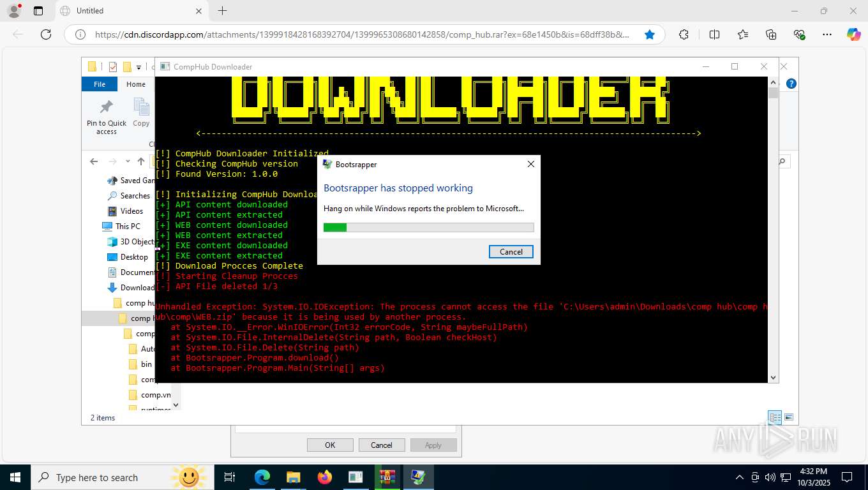The width and height of the screenshot is (868, 490).
Task: Open Documents in the navigation tree
Action: [x=130, y=272]
